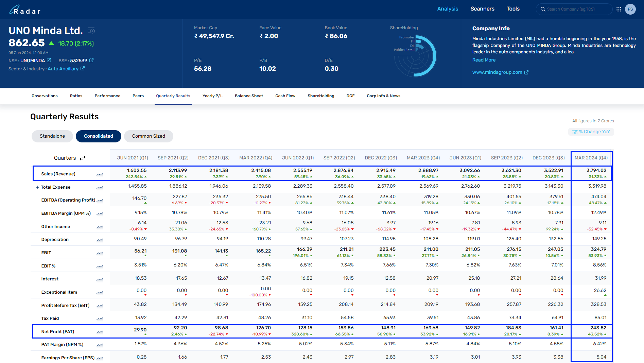The width and height of the screenshot is (644, 363).
Task: Click the Radar logo
Action: tap(25, 10)
